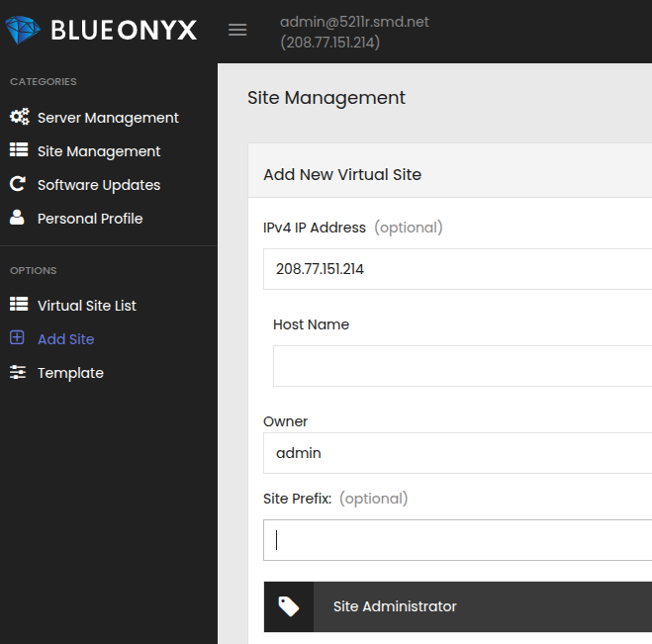The width and height of the screenshot is (652, 644).
Task: Open Site Management category
Action: (x=99, y=151)
